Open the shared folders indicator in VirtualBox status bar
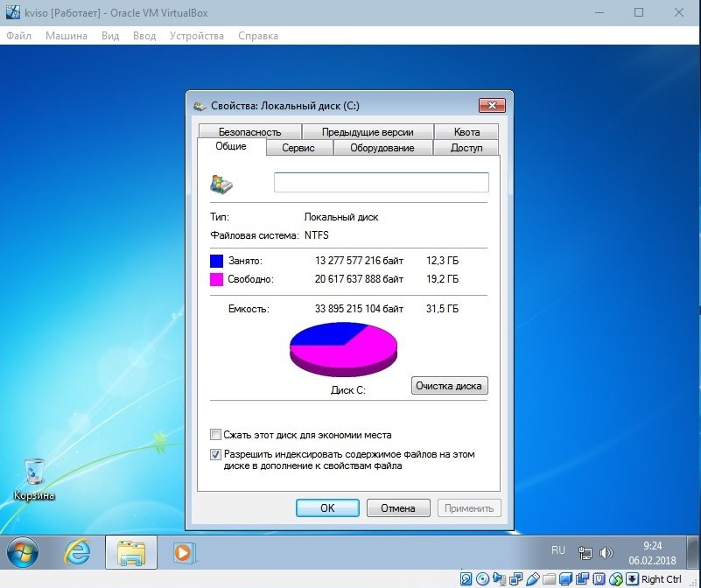 click(549, 579)
